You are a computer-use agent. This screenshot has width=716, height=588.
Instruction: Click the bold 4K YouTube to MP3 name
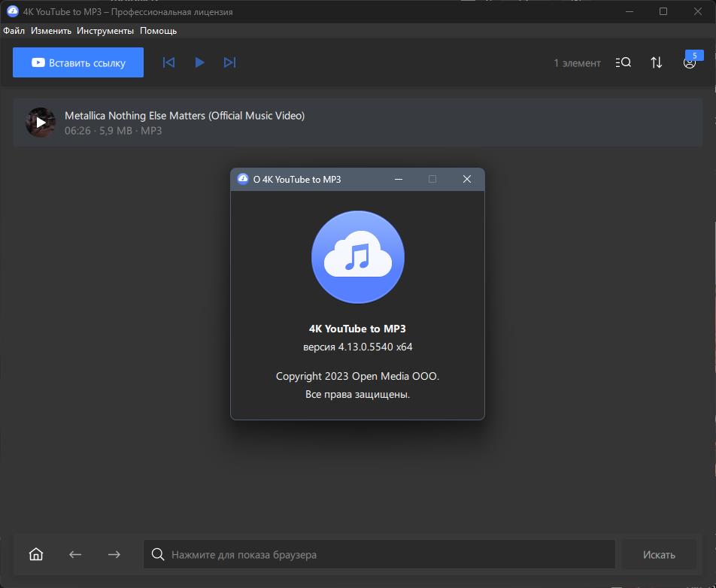[x=357, y=329]
